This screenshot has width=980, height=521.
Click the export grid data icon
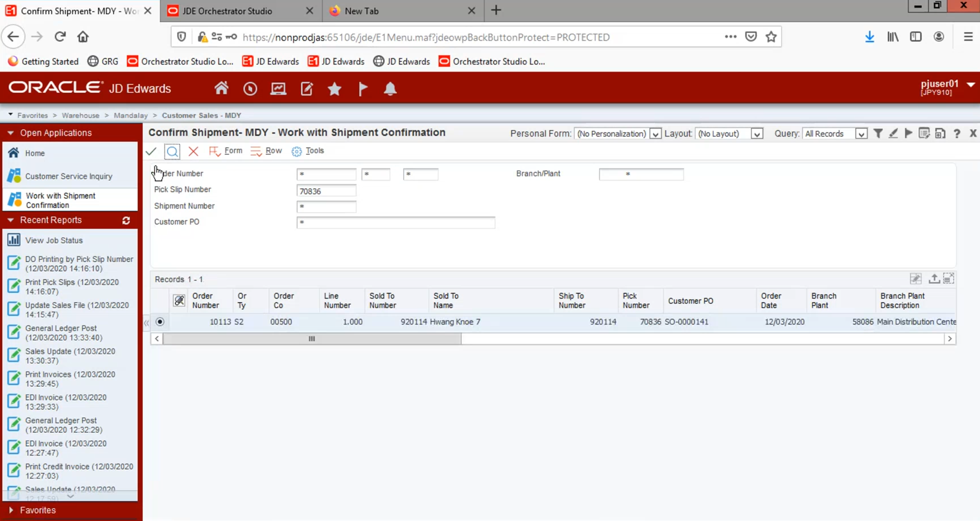(934, 279)
